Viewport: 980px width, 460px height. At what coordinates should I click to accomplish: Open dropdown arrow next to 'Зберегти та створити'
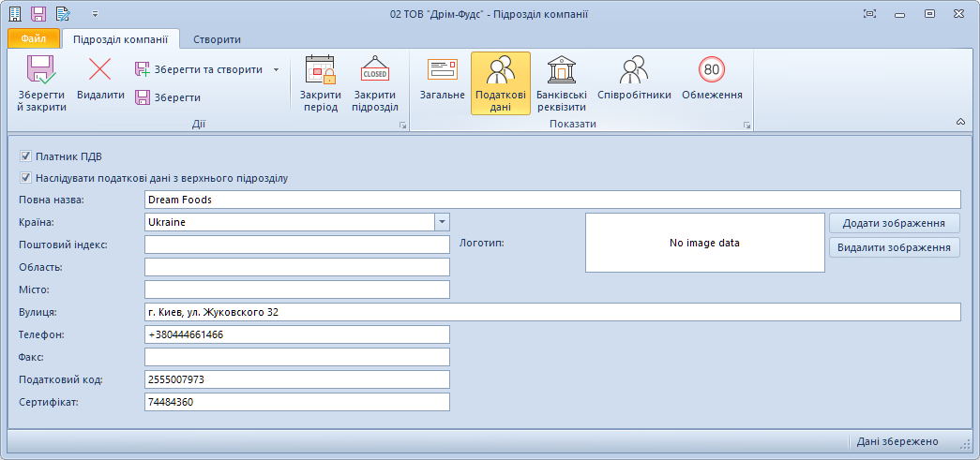pos(276,69)
